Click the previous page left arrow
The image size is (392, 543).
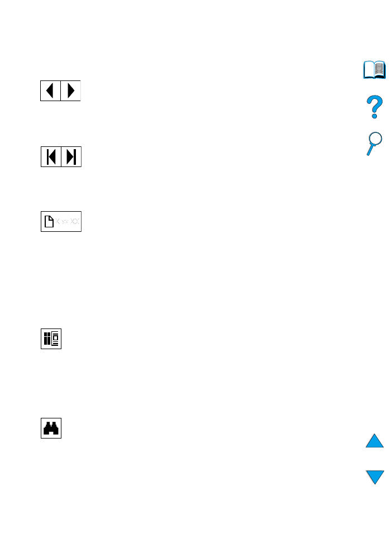pyautogui.click(x=51, y=90)
